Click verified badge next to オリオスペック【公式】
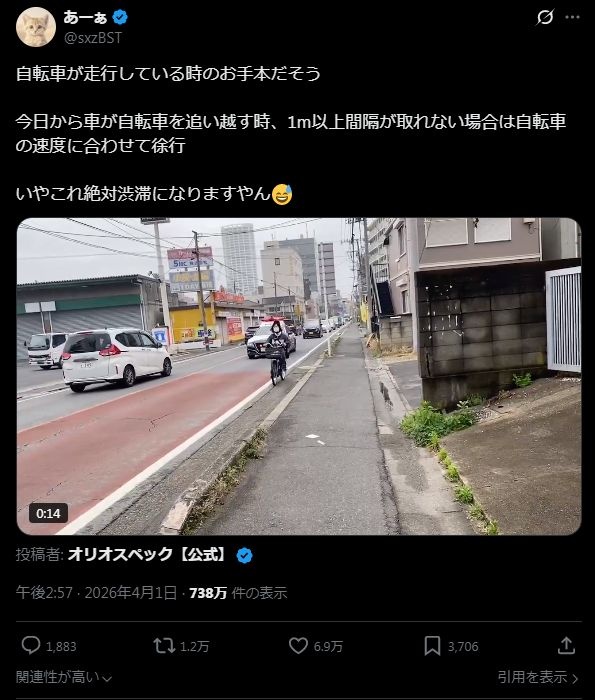Viewport: 595px width, 700px height. pyautogui.click(x=244, y=555)
